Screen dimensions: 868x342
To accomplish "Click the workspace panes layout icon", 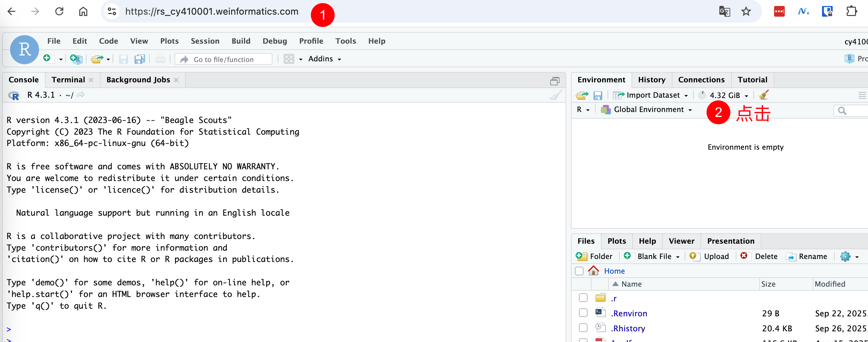I will tap(289, 59).
